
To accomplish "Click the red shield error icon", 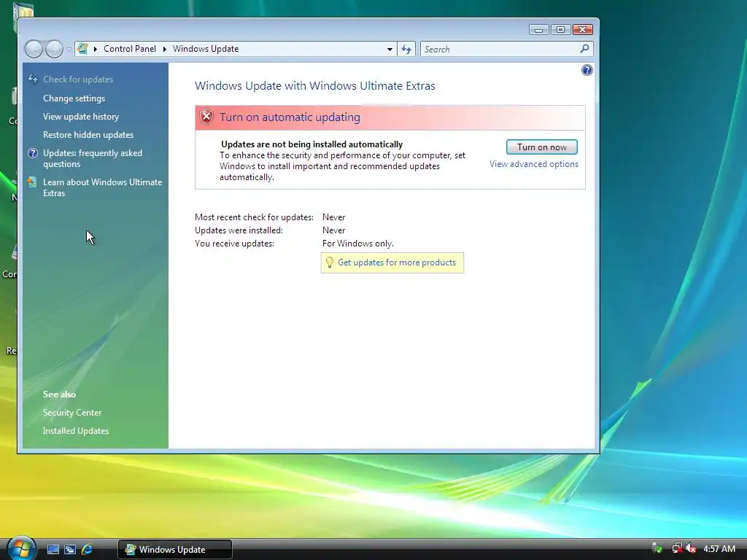I will [206, 117].
